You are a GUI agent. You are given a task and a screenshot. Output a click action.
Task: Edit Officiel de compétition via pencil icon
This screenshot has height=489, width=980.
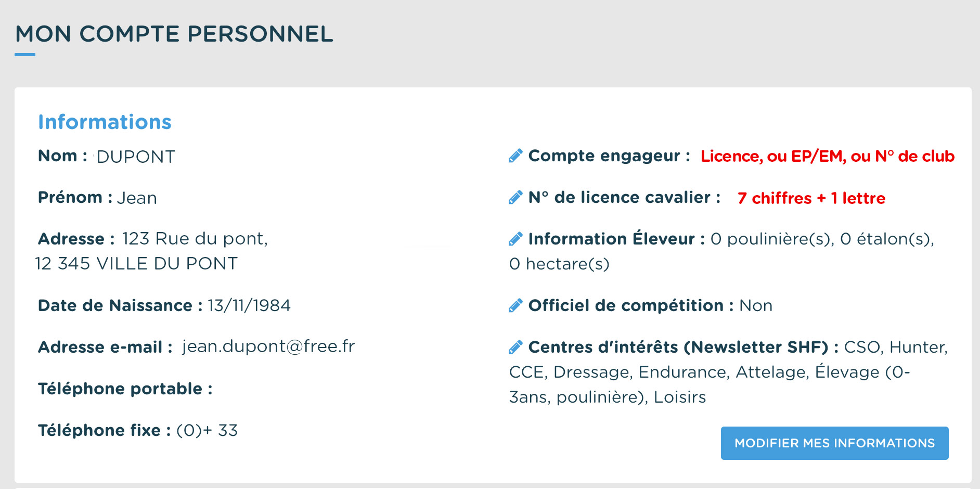(515, 306)
